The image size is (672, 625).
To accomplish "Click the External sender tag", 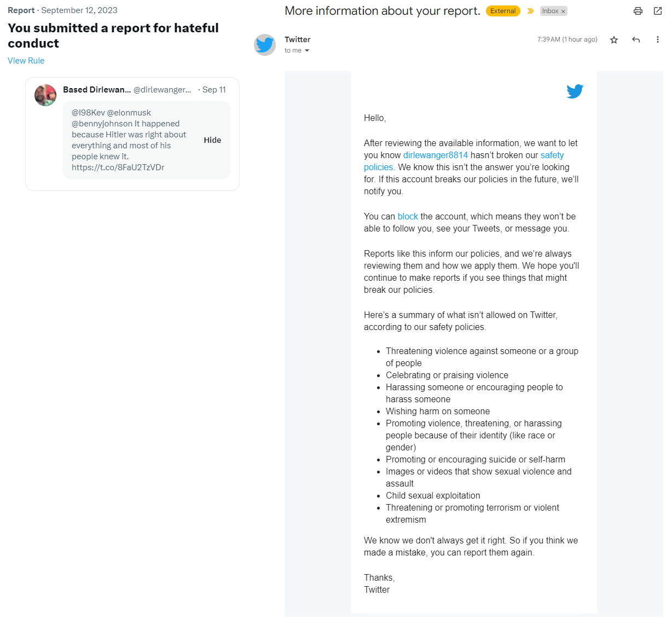I will [x=503, y=11].
